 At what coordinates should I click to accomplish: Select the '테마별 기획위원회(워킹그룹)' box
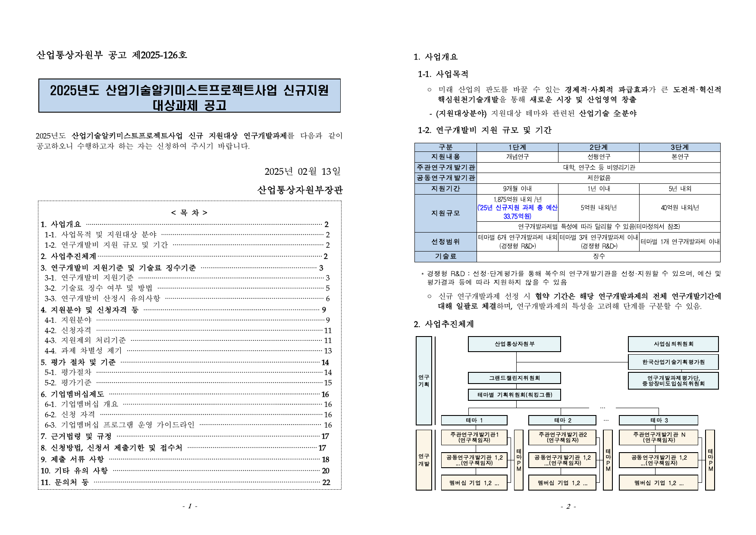pos(514,395)
